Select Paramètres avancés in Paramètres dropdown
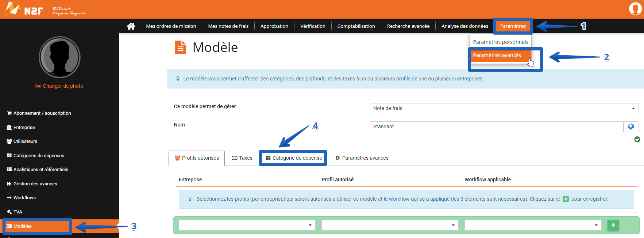The height and width of the screenshot is (238, 644). click(x=501, y=55)
